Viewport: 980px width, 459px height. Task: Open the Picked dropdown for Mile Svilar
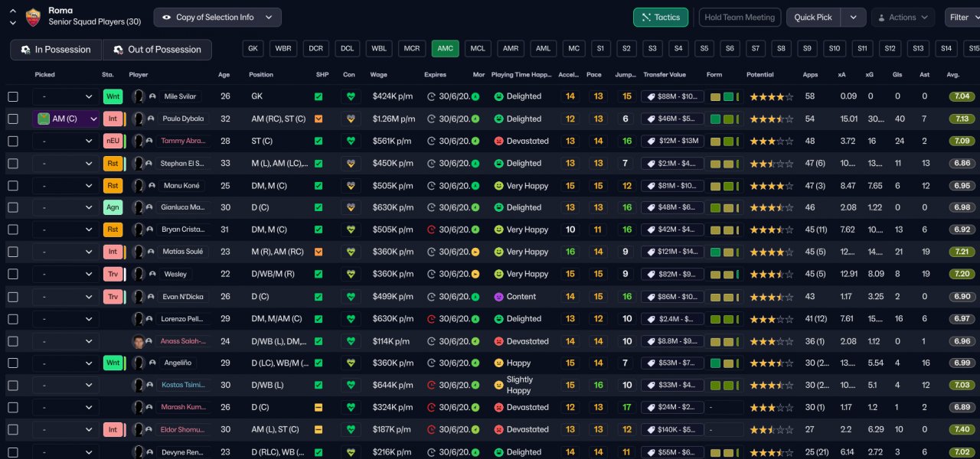[66, 97]
